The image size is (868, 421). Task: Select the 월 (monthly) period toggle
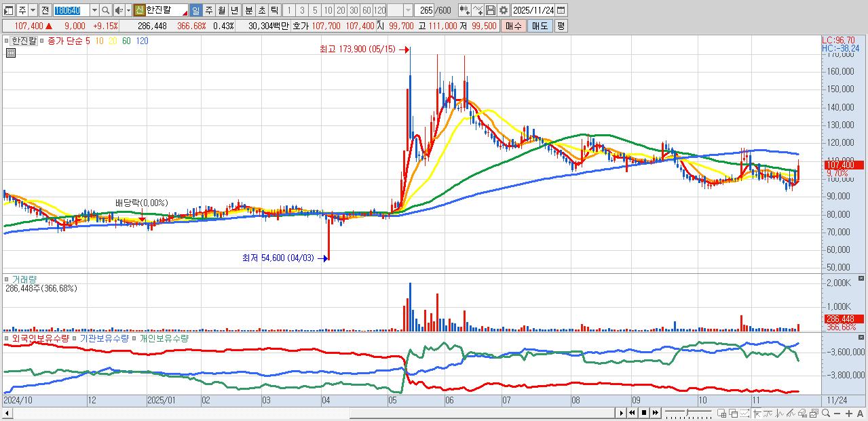tap(221, 10)
